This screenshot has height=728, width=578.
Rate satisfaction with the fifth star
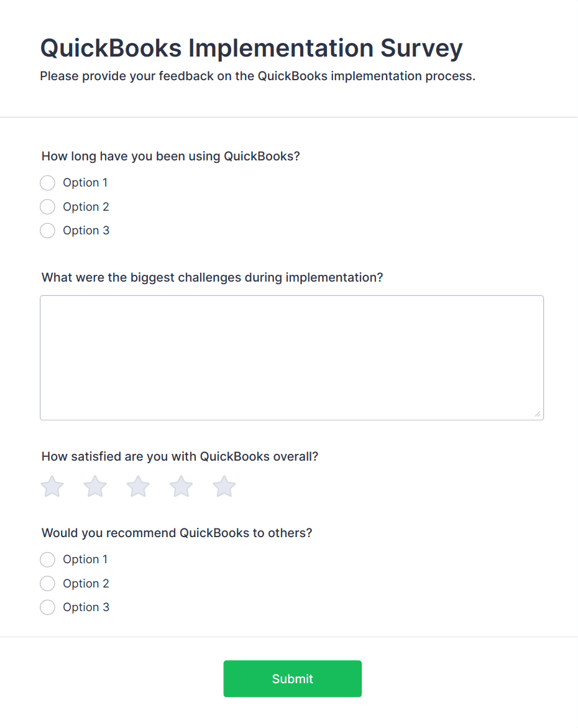click(224, 486)
